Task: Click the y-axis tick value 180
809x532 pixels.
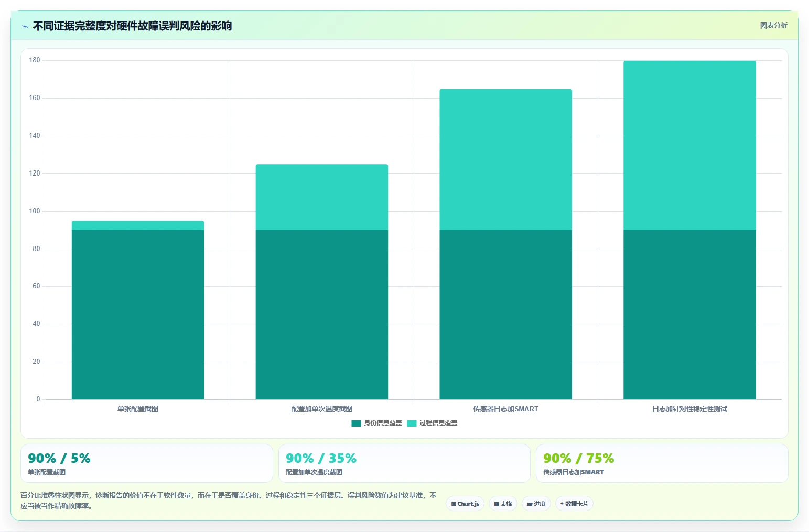Action: click(x=35, y=60)
